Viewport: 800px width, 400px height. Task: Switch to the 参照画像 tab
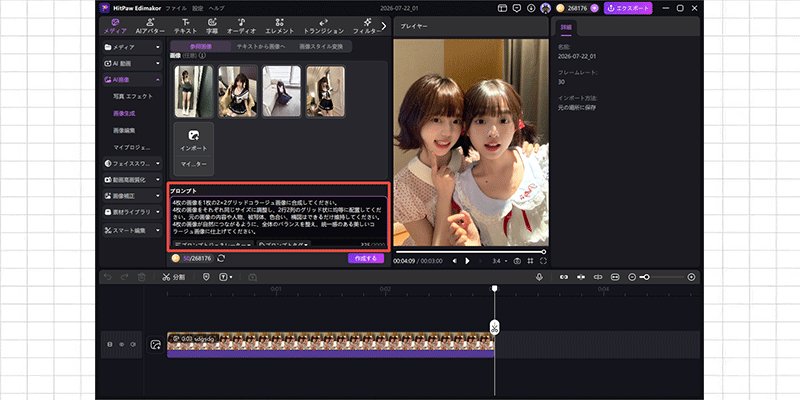coord(201,46)
